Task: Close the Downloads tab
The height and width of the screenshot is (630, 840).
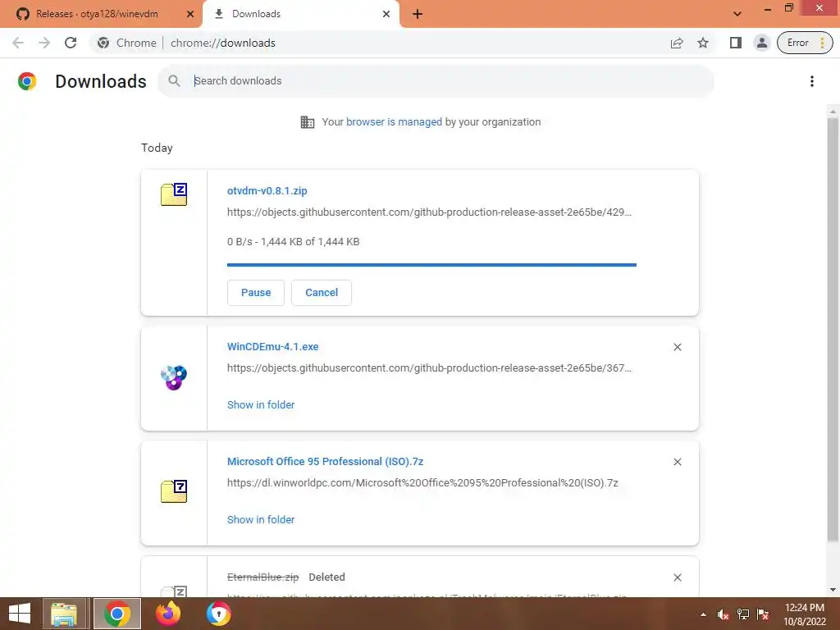Action: pos(386,14)
